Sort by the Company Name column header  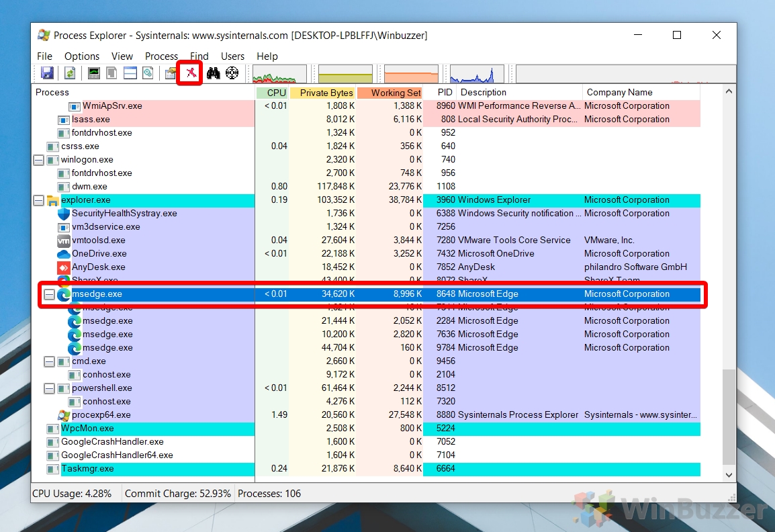point(641,93)
